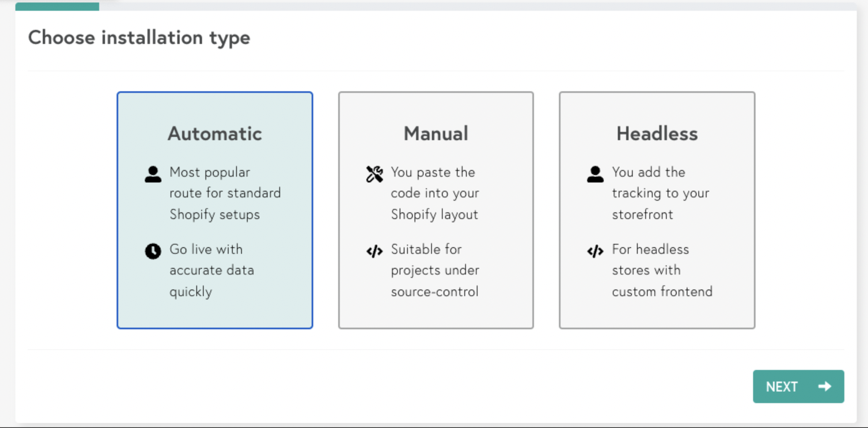Click the Automatic card title

(x=215, y=134)
